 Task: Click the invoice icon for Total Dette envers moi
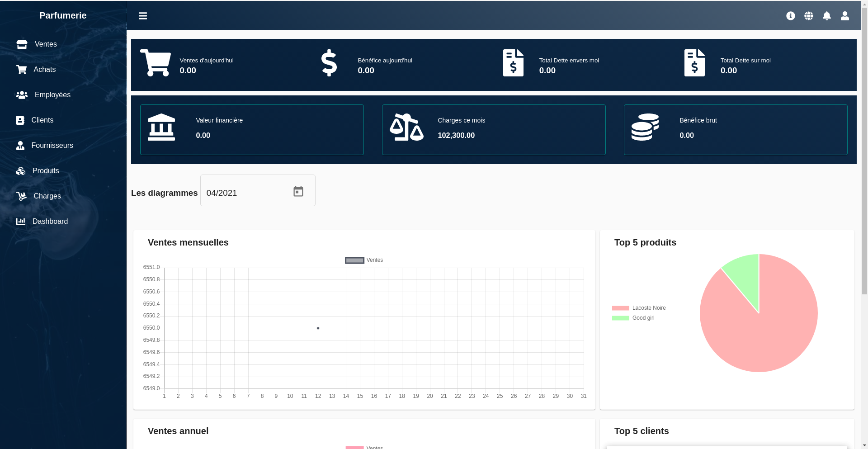(513, 63)
